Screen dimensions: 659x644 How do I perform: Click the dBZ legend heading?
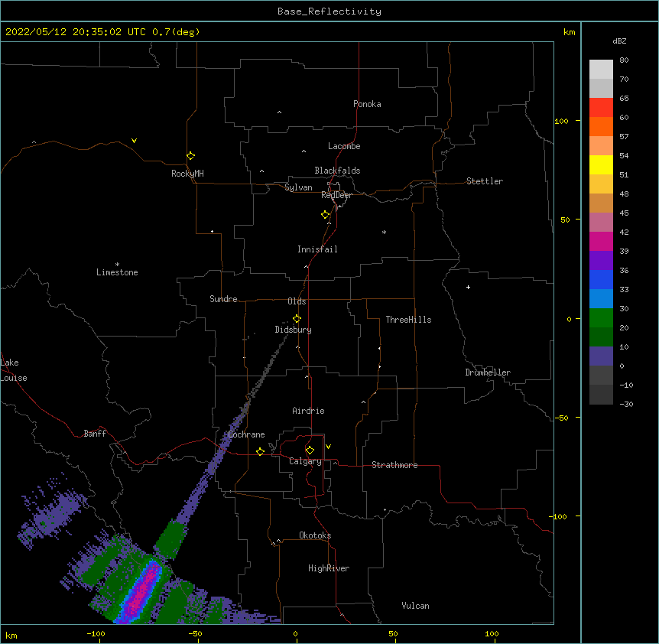pyautogui.click(x=619, y=41)
